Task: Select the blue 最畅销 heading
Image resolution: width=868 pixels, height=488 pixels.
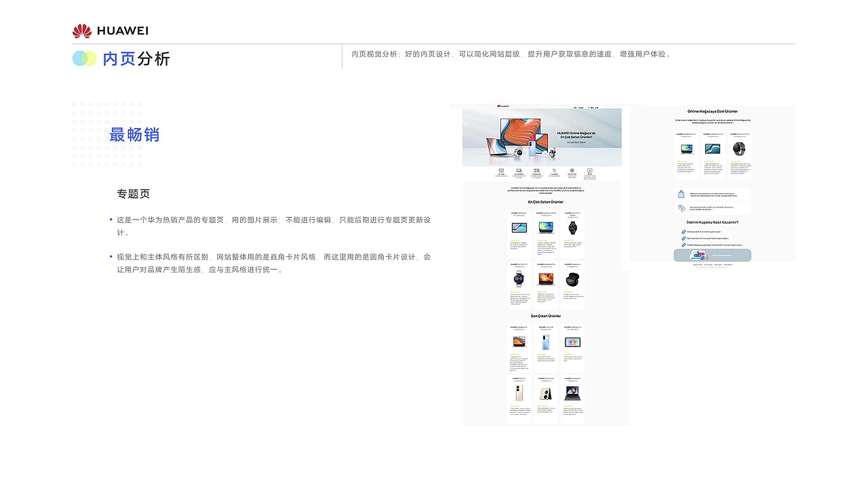Action: click(134, 135)
